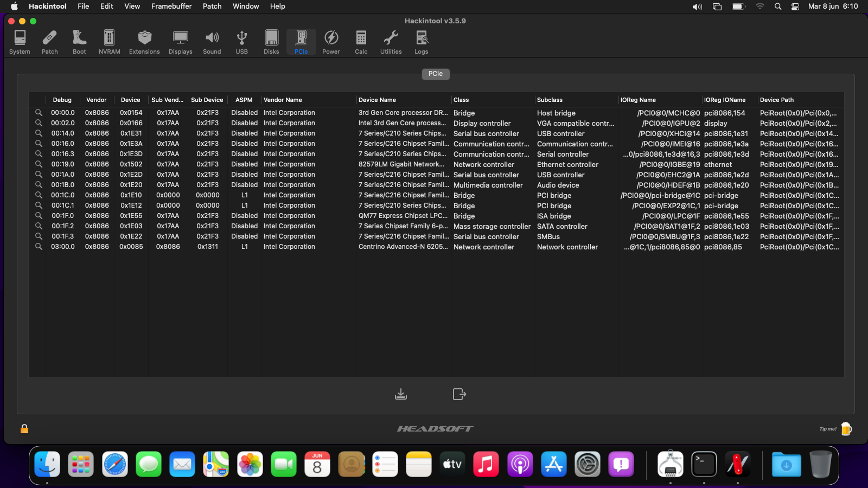Click the volume icon in menu bar
The height and width of the screenshot is (488, 868).
[697, 7]
